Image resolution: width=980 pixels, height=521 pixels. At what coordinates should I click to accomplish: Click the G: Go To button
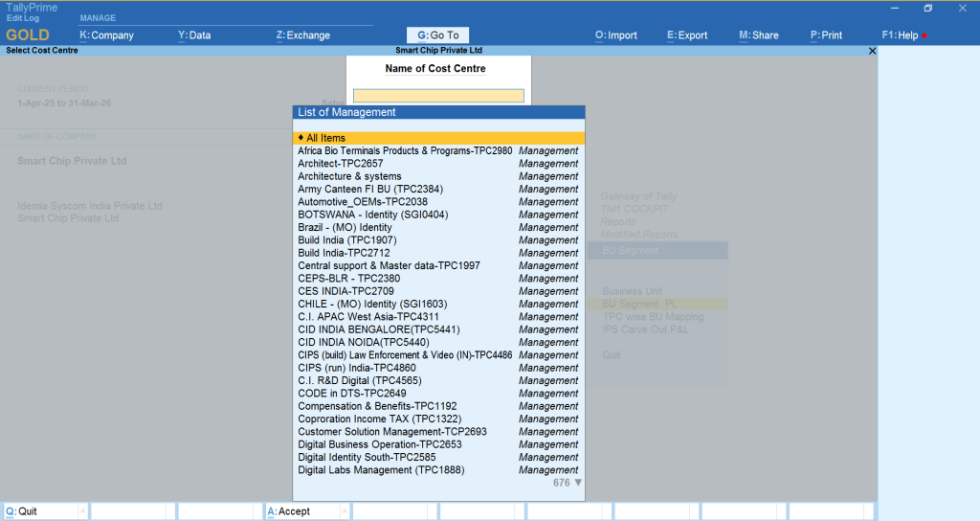(438, 35)
